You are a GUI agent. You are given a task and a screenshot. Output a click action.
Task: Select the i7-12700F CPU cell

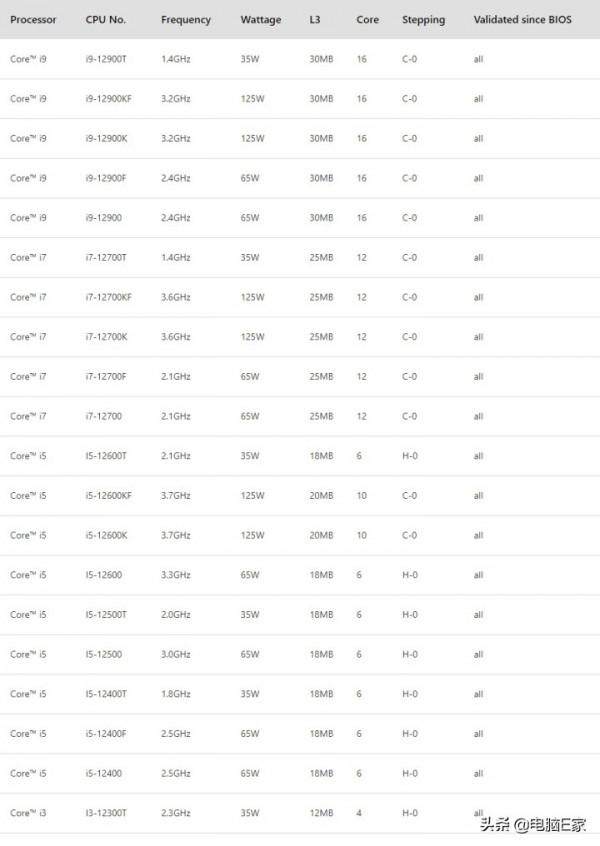[106, 376]
